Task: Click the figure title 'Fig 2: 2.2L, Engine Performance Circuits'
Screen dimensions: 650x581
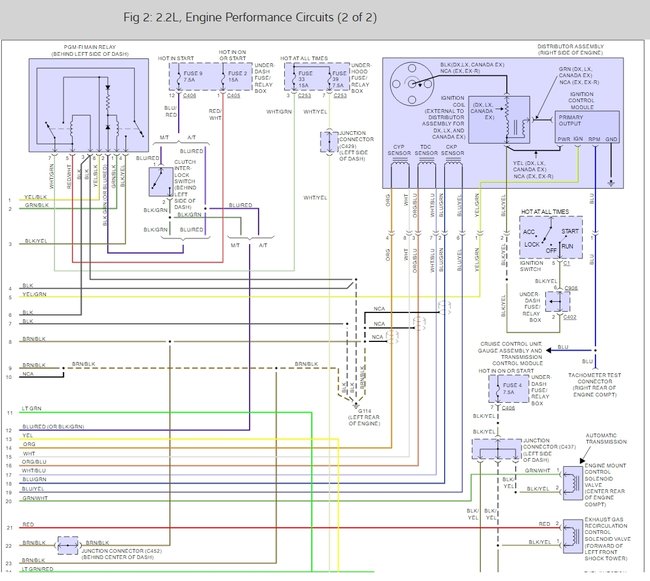Action: pyautogui.click(x=250, y=17)
